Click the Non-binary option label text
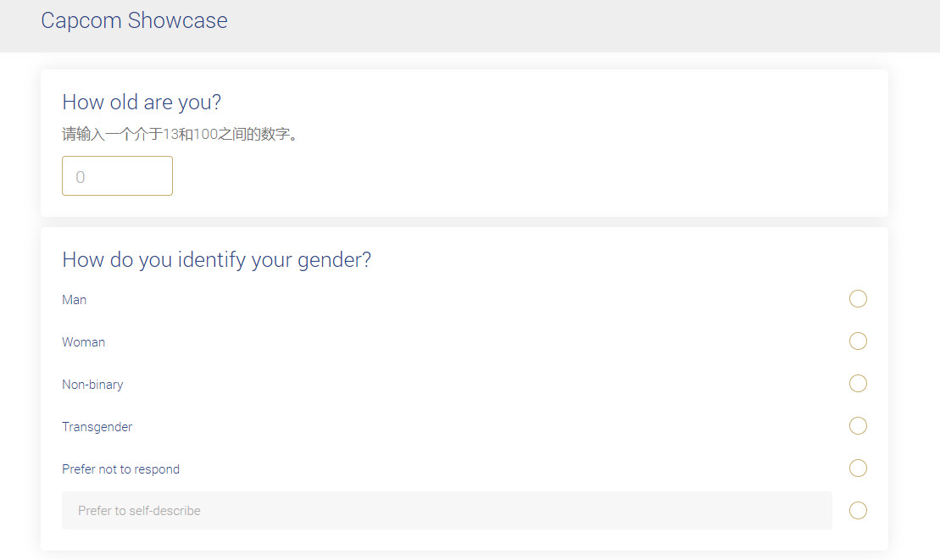 click(x=92, y=385)
